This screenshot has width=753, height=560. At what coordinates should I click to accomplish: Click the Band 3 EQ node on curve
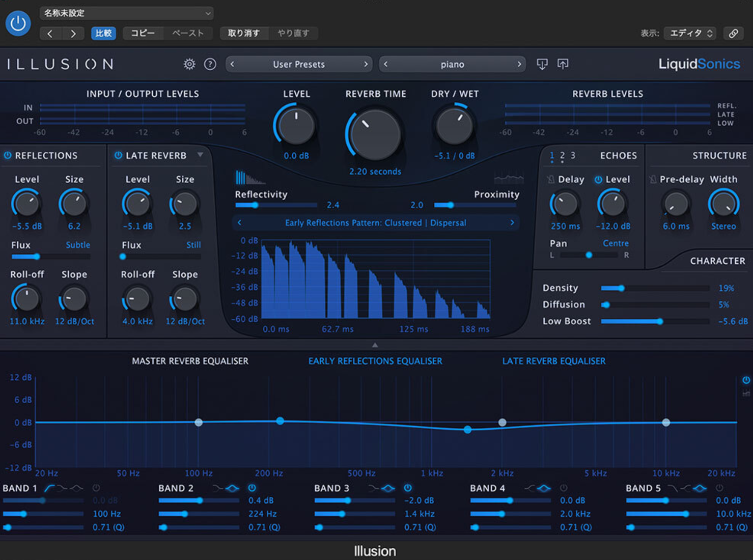click(467, 430)
